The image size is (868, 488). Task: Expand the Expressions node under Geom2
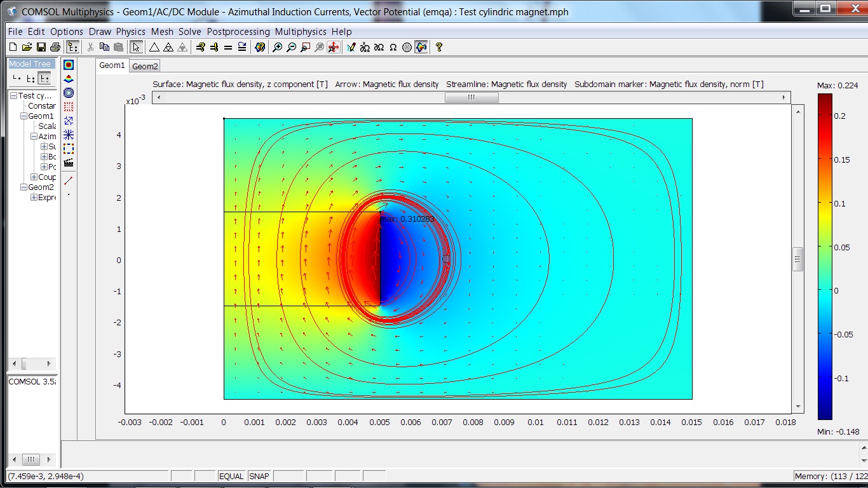tap(34, 198)
